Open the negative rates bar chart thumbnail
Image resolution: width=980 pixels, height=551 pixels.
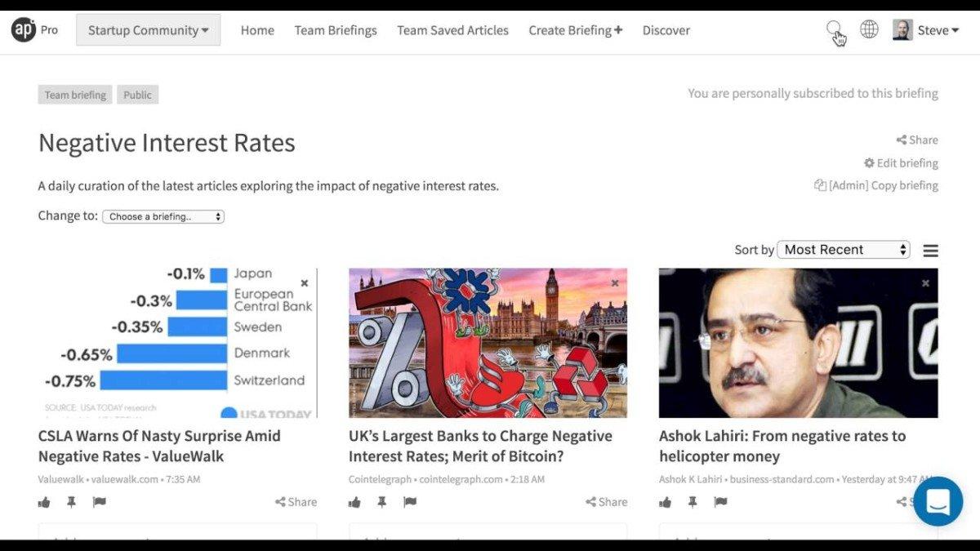177,343
